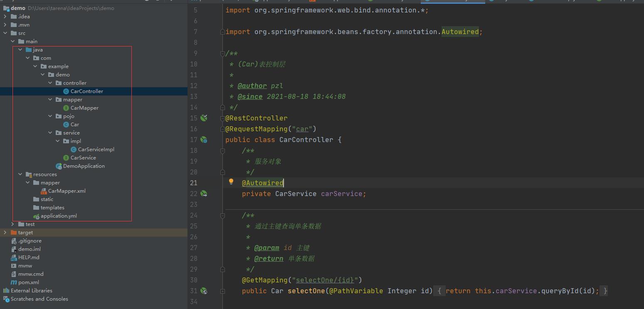
Task: Expand the folded selectOne method on line 31
Action: (x=223, y=291)
